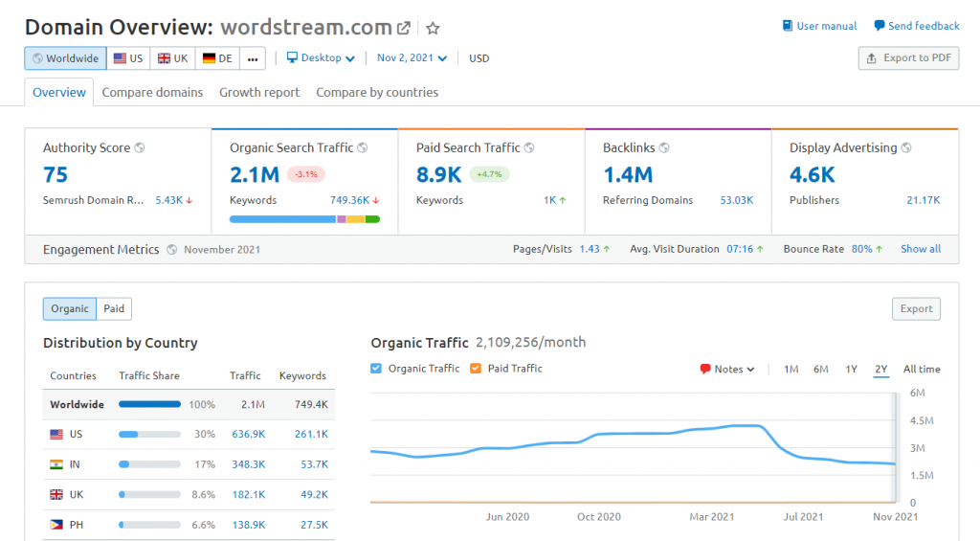Click the UK flag in country table

click(x=56, y=495)
